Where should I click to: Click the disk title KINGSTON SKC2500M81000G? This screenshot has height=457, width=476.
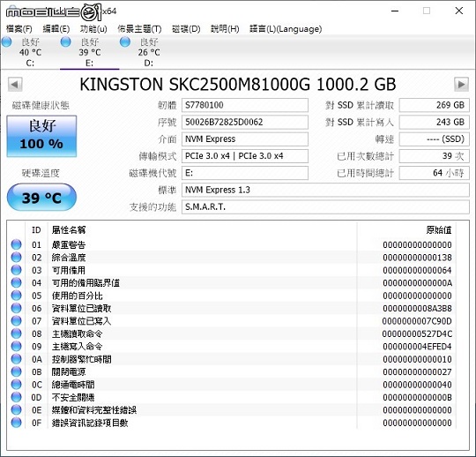pos(195,85)
